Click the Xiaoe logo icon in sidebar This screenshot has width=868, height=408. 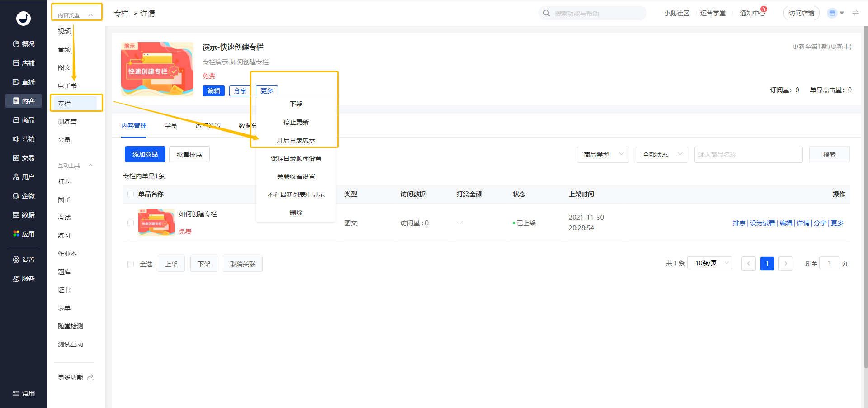pyautogui.click(x=24, y=19)
